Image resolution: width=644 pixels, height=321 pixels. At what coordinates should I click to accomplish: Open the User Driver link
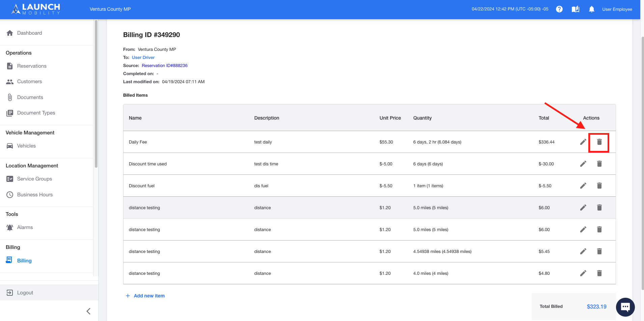coord(143,58)
